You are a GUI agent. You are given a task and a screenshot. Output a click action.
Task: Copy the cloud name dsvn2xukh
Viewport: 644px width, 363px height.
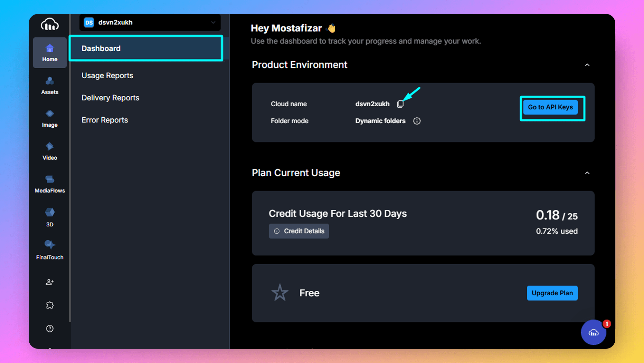[x=400, y=104]
